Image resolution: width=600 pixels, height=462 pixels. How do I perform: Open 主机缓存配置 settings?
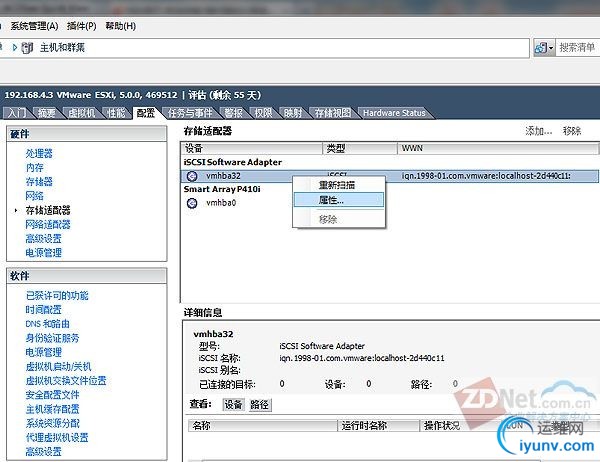[x=52, y=409]
